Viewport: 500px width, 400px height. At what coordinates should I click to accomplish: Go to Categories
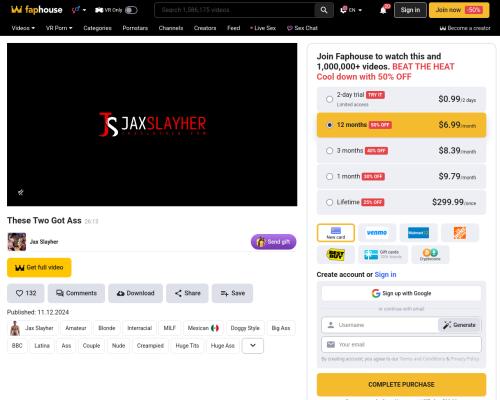click(x=97, y=28)
